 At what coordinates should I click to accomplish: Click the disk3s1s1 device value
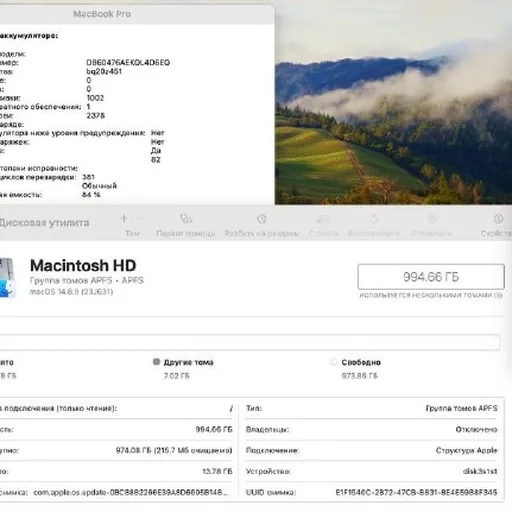tap(480, 471)
